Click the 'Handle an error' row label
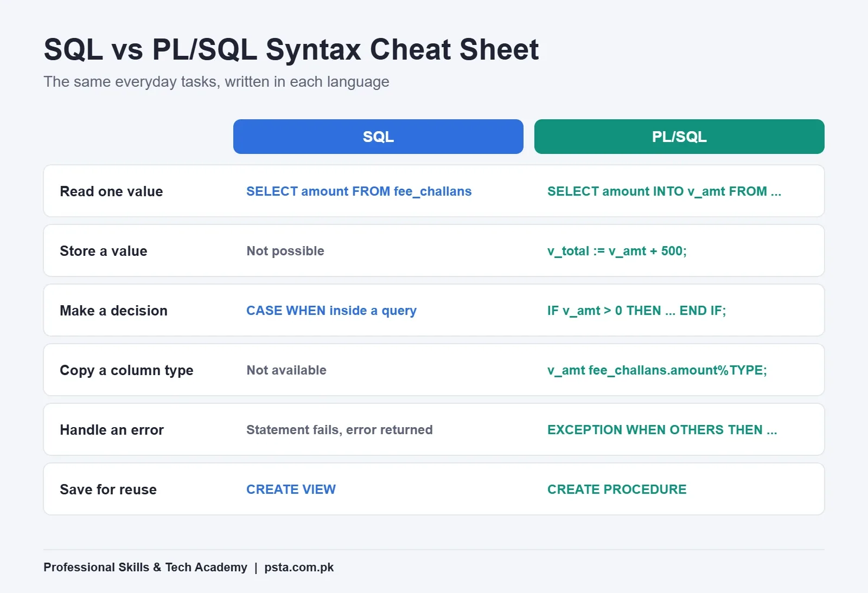 tap(112, 430)
